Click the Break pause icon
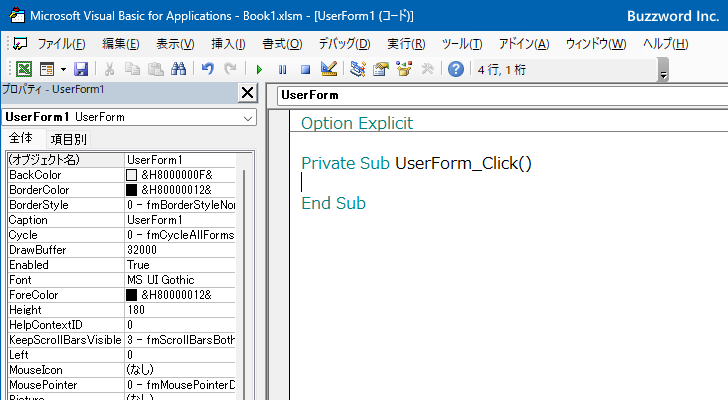The width and height of the screenshot is (728, 400). 282,70
